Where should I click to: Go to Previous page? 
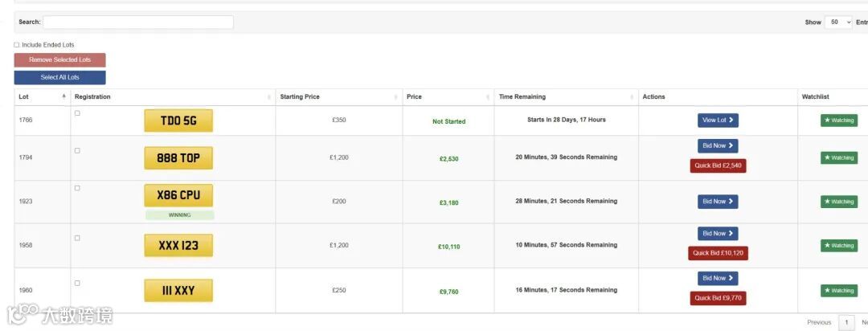coord(819,322)
